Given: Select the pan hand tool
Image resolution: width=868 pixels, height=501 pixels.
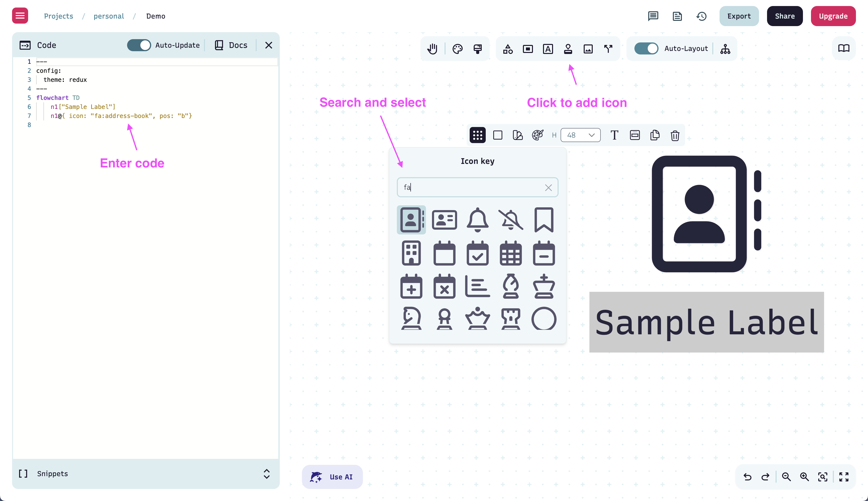Looking at the screenshot, I should tap(432, 48).
